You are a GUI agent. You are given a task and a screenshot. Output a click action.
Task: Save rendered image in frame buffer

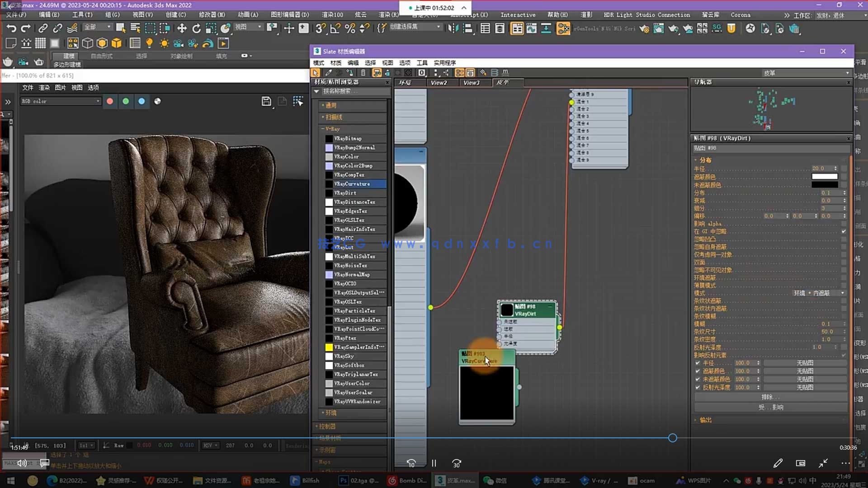click(x=266, y=101)
